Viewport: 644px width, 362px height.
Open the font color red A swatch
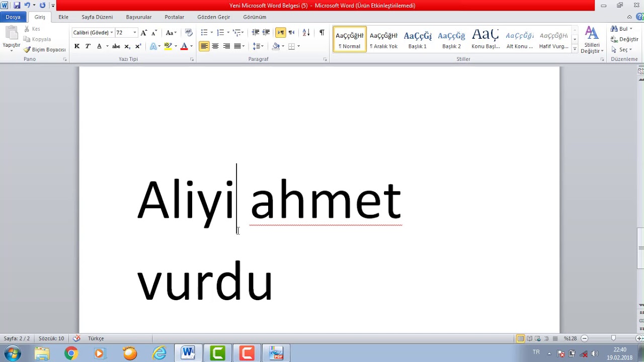point(184,46)
